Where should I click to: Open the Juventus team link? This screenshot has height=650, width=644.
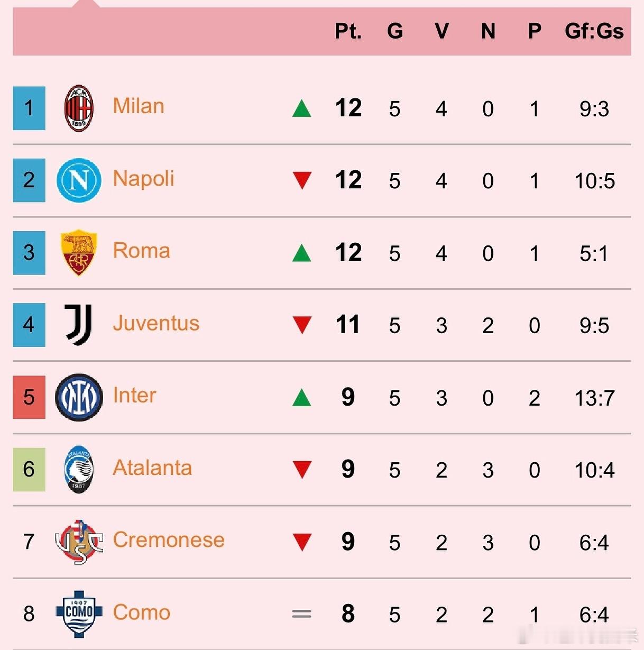156,323
